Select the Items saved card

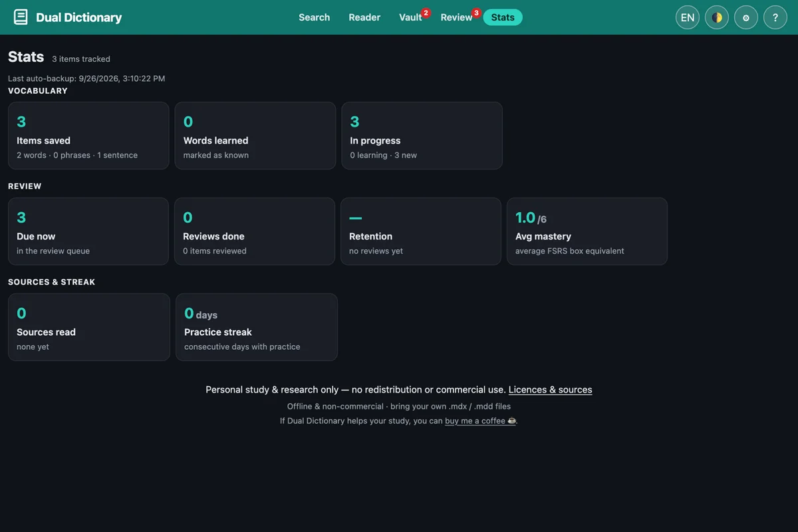pos(88,136)
